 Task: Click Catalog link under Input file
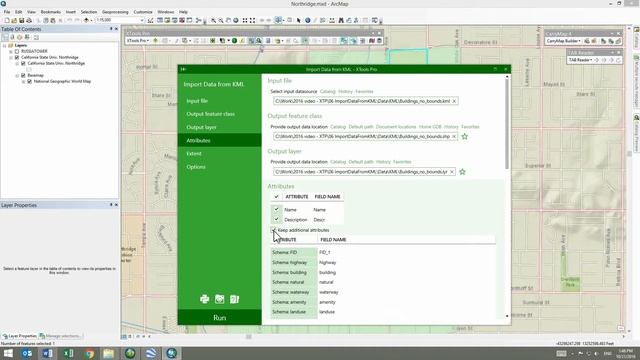tap(327, 91)
